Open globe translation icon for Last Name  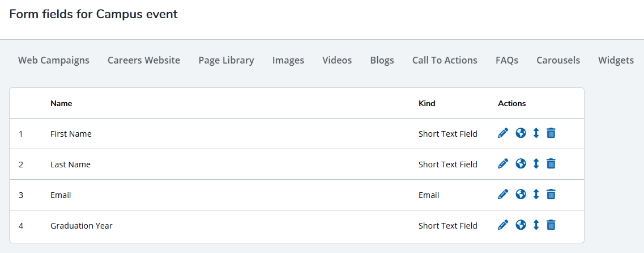(521, 164)
